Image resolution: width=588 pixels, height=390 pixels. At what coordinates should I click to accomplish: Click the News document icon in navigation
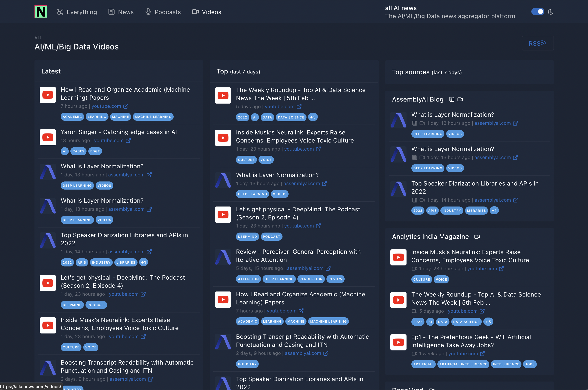tap(111, 12)
